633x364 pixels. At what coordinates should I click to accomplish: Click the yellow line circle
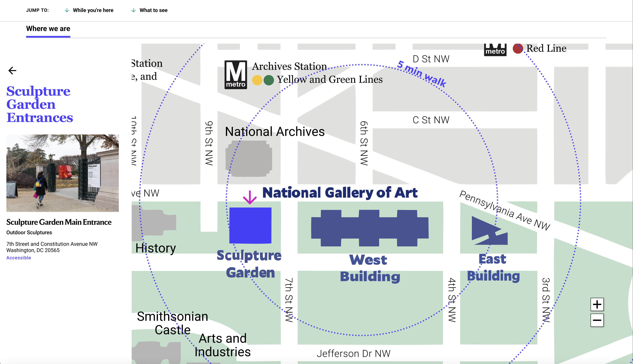point(257,80)
